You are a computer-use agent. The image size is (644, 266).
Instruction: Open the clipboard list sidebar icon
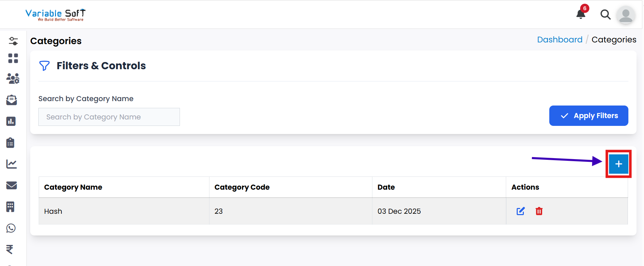click(11, 143)
